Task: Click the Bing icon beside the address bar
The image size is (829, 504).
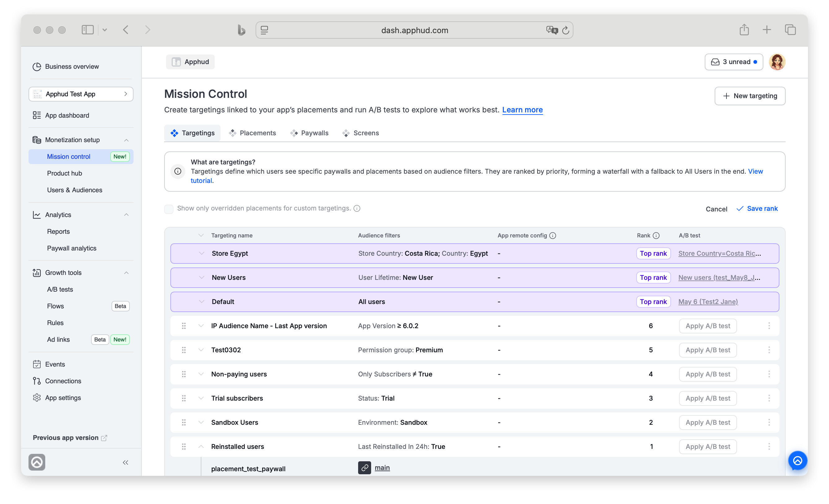Action: point(241,30)
